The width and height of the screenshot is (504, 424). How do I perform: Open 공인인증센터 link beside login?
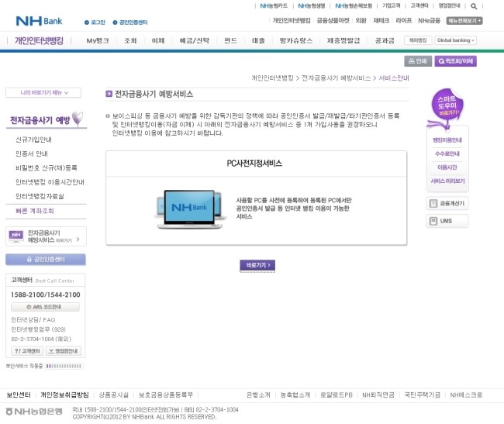pyautogui.click(x=130, y=22)
